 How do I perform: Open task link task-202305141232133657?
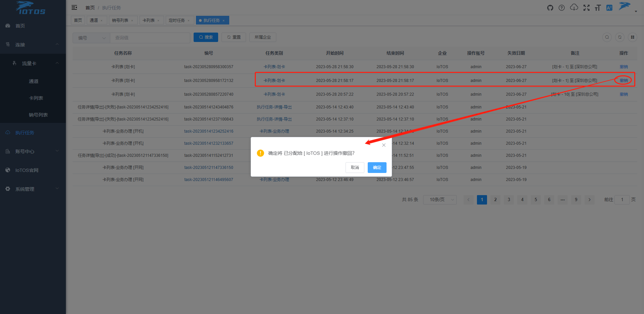(x=209, y=143)
